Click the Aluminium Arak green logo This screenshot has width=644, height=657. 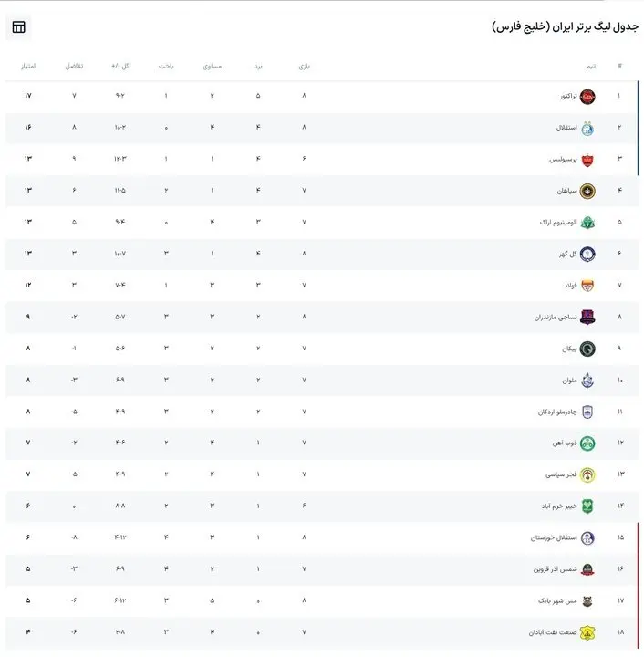(x=587, y=223)
